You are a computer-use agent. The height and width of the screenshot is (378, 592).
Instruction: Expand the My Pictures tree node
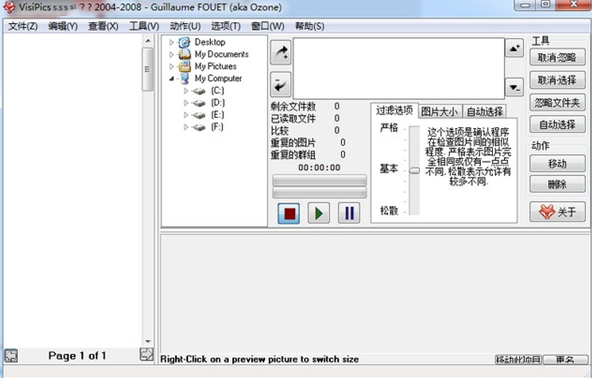click(171, 66)
